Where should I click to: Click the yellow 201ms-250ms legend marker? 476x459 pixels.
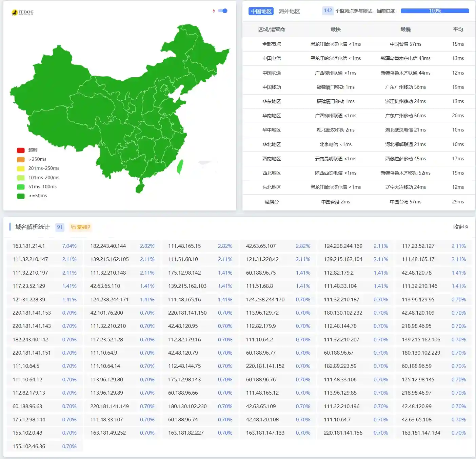coord(20,168)
